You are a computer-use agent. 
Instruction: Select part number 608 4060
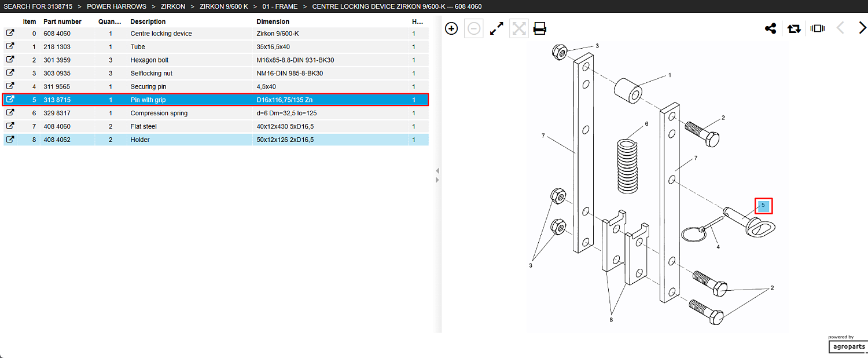coord(57,34)
